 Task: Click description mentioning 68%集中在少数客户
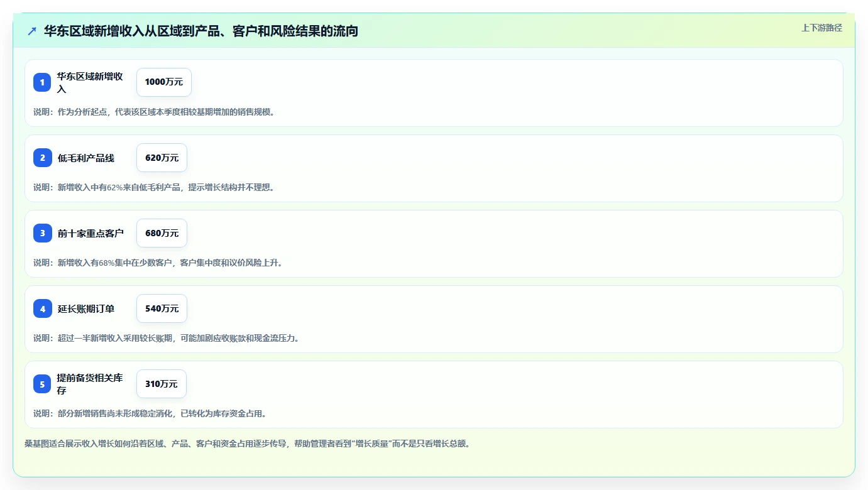[x=158, y=263]
